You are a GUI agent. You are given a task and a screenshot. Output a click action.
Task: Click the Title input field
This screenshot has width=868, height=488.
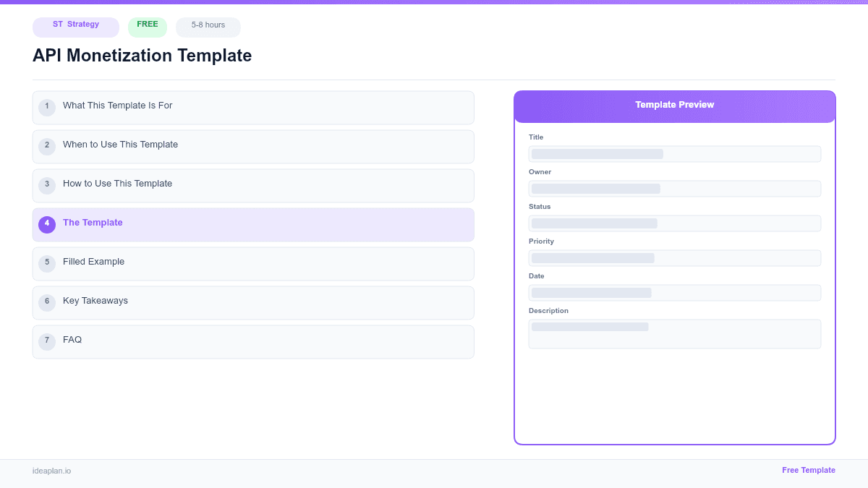[674, 154]
